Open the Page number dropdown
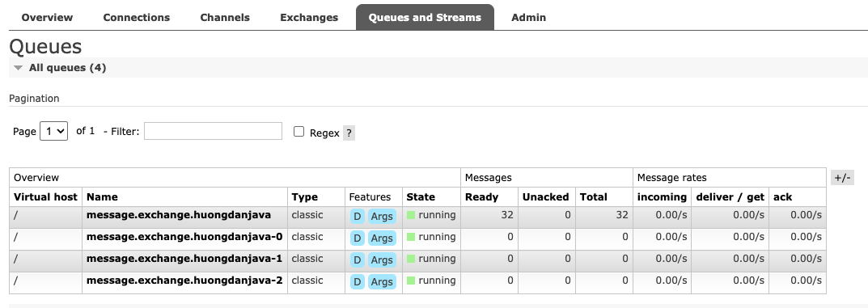 coord(53,132)
